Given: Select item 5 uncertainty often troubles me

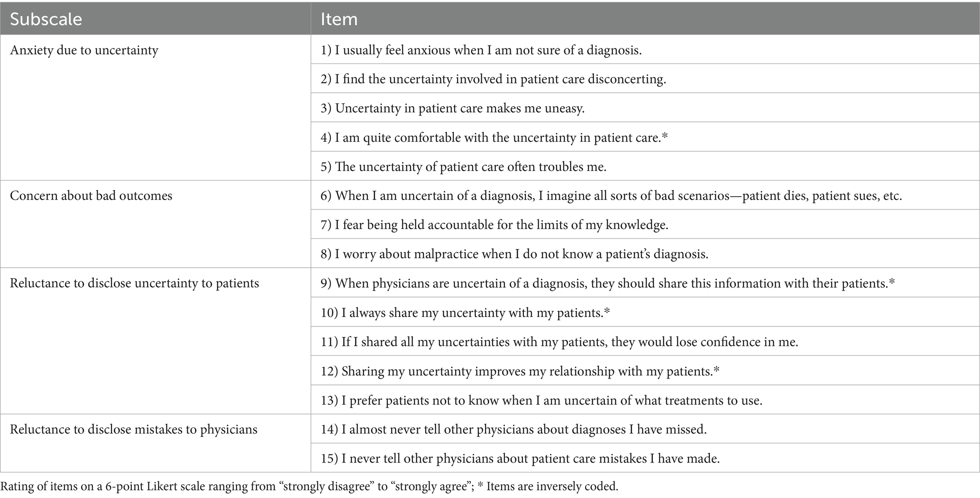Looking at the screenshot, I should click(x=464, y=167).
